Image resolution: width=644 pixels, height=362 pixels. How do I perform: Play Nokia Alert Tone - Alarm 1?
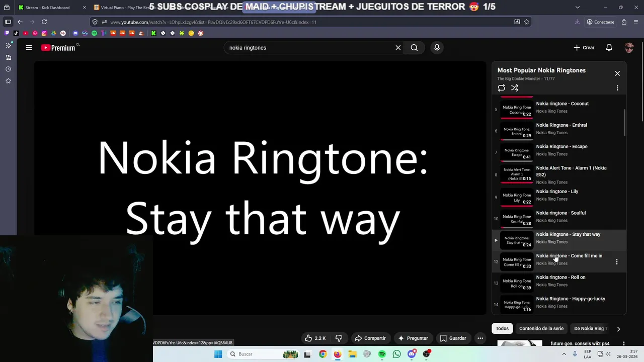(559, 174)
